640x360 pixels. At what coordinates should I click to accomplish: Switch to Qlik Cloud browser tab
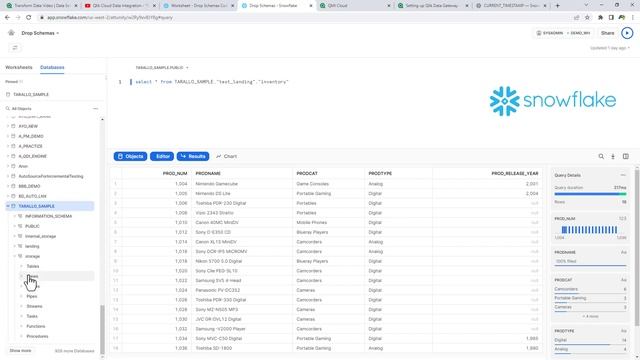(353, 6)
